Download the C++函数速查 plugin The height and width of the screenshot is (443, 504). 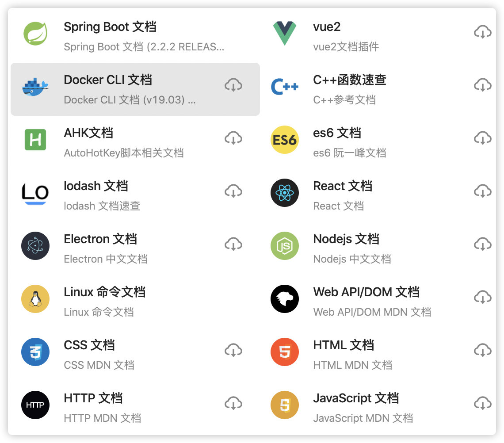tap(483, 85)
